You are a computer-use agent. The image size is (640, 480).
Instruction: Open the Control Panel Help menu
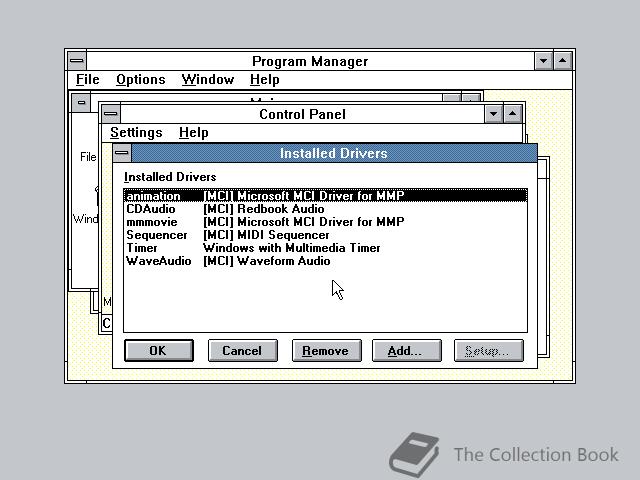coord(193,132)
